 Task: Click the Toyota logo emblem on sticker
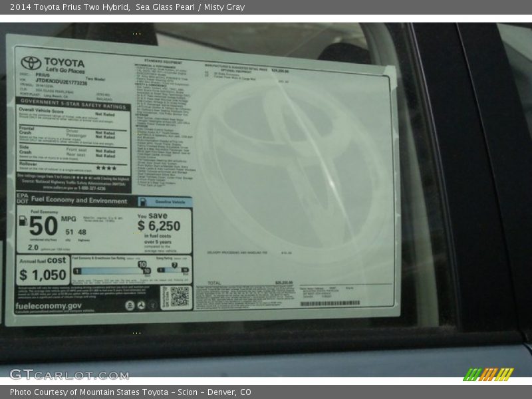31,63
